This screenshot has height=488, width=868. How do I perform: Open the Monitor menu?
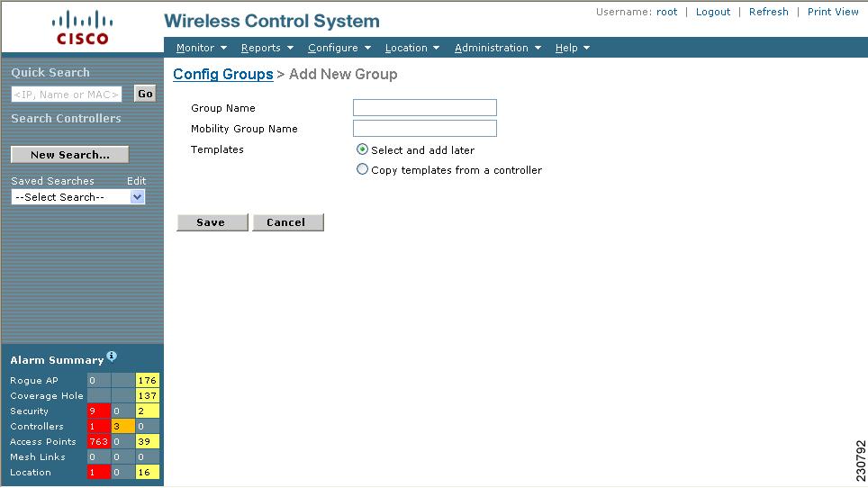(202, 48)
